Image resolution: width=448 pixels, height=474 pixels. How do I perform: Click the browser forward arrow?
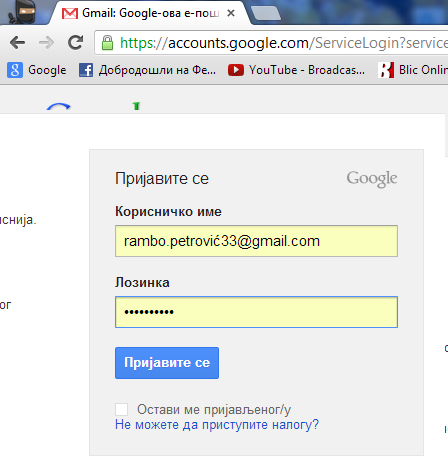(46, 43)
